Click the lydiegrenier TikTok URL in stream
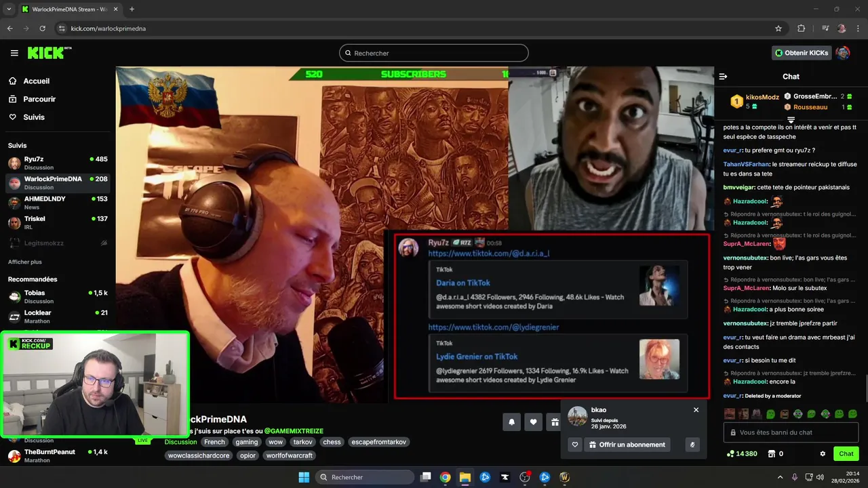This screenshot has width=868, height=488. pos(494,327)
